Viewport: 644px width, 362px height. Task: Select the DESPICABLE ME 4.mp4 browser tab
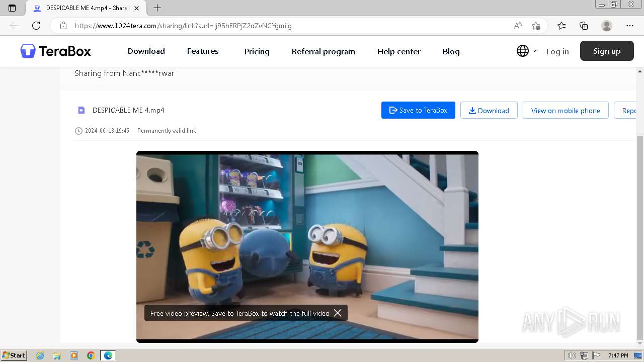point(86,8)
